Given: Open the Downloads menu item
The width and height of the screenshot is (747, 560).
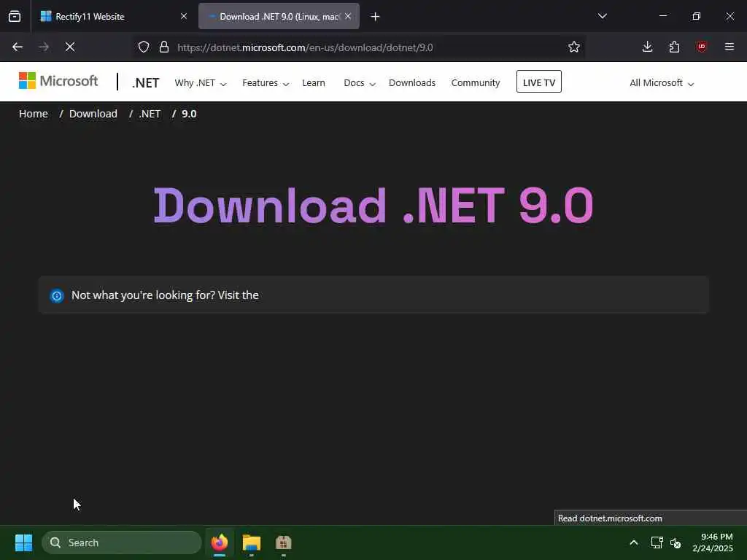Looking at the screenshot, I should (412, 83).
